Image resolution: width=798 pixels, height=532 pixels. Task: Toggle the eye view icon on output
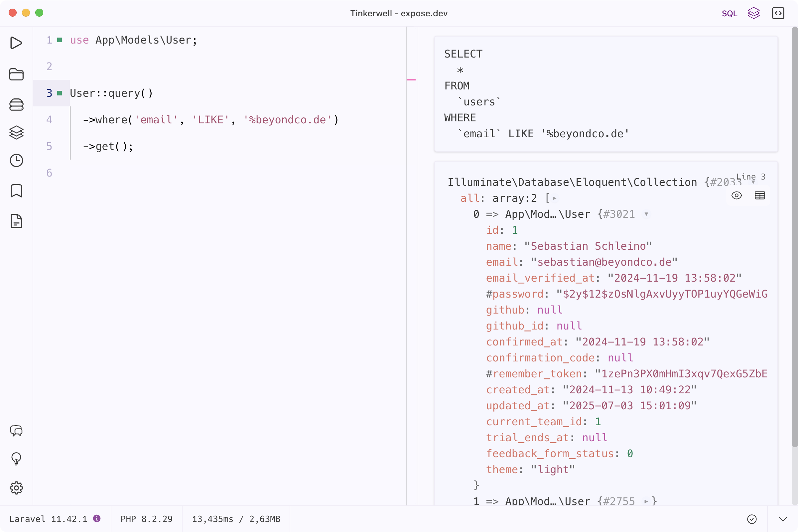(736, 196)
